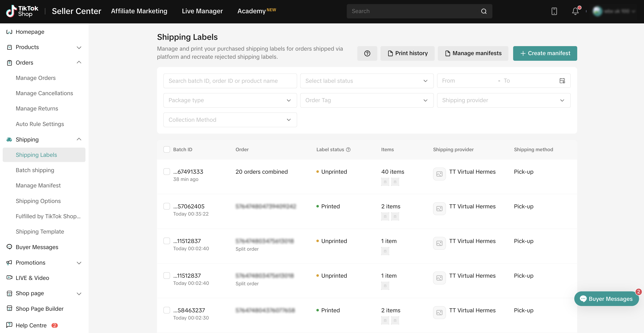Image resolution: width=644 pixels, height=333 pixels.
Task: Click the search magnifier icon
Action: (483, 11)
